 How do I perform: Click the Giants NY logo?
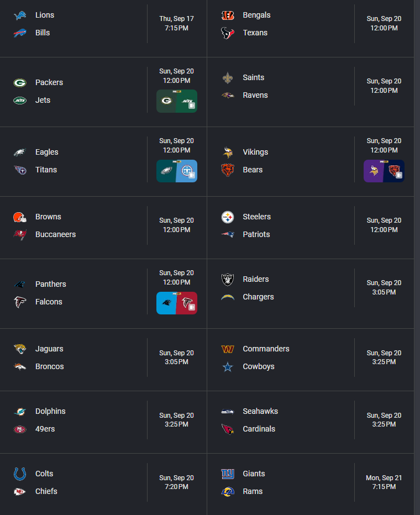point(228,474)
